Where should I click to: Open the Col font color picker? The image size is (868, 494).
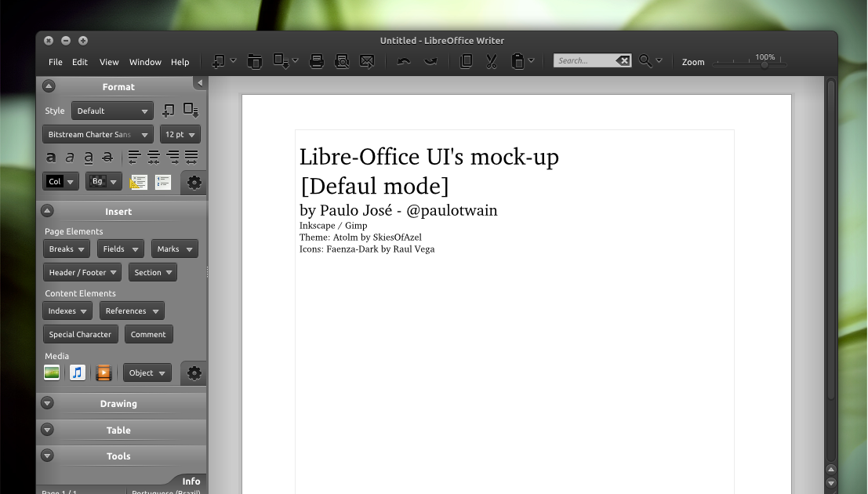click(60, 182)
